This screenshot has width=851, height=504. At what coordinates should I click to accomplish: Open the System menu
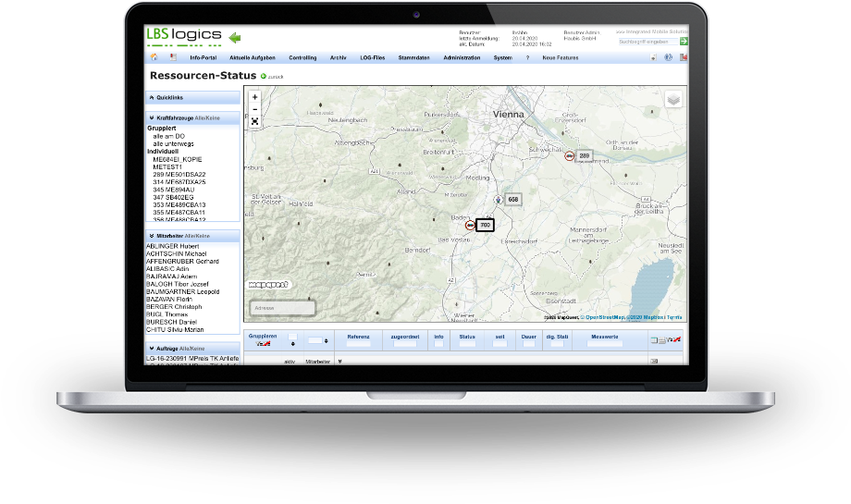(x=502, y=57)
